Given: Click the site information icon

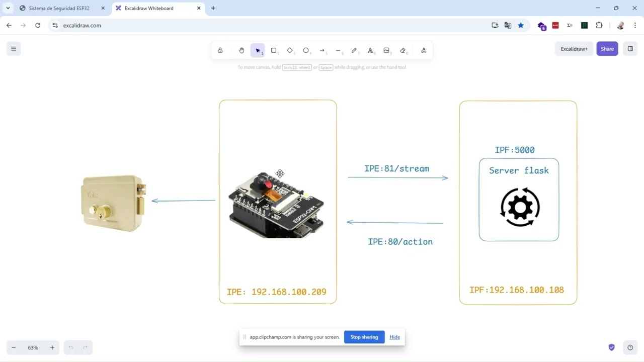Looking at the screenshot, I should coord(55,25).
